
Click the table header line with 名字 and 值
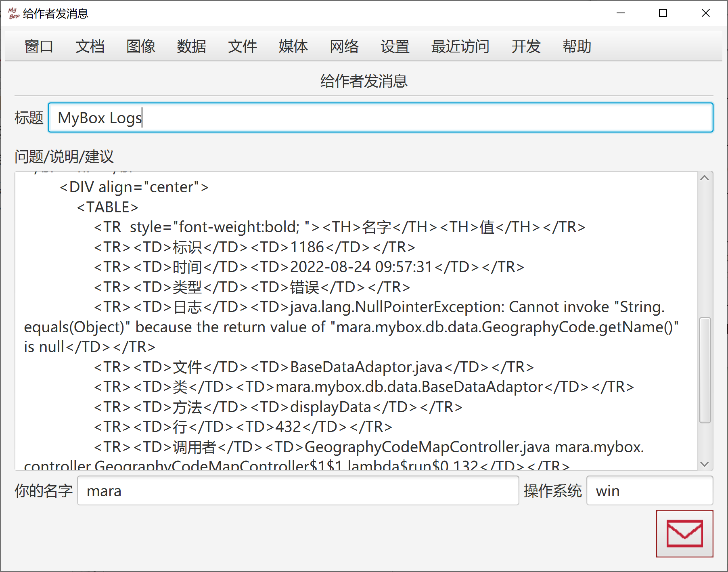click(x=339, y=227)
